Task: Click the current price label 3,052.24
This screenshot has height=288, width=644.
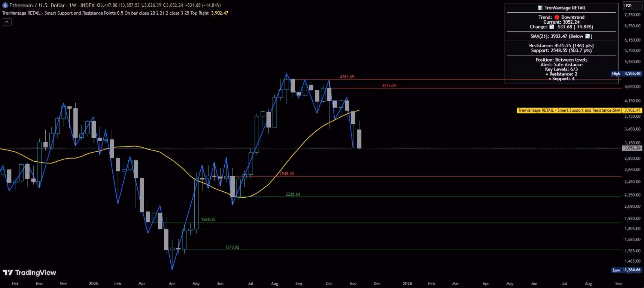Action: click(632, 148)
